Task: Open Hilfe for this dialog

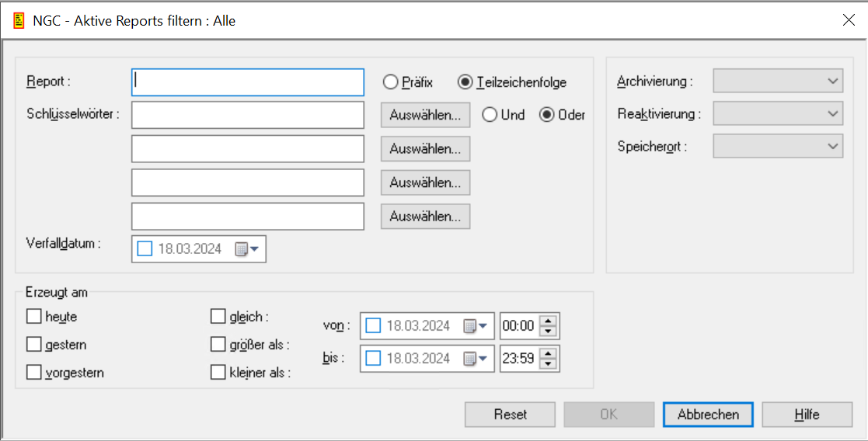Action: click(807, 415)
